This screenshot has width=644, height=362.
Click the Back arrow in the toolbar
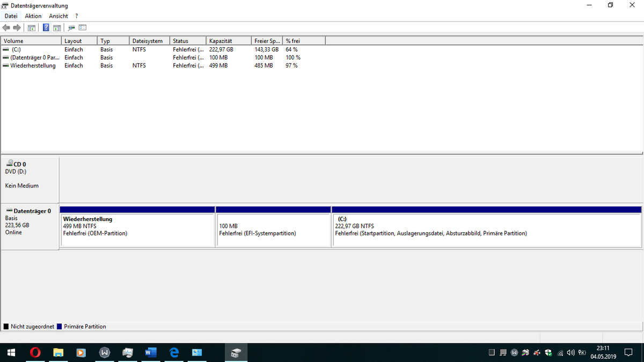[6, 28]
